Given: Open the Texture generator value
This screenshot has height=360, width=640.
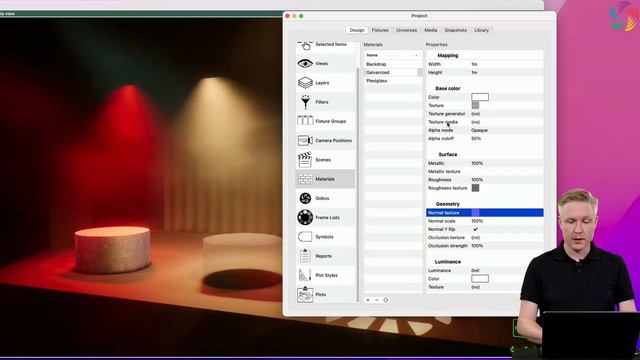Looking at the screenshot, I should pyautogui.click(x=476, y=114).
